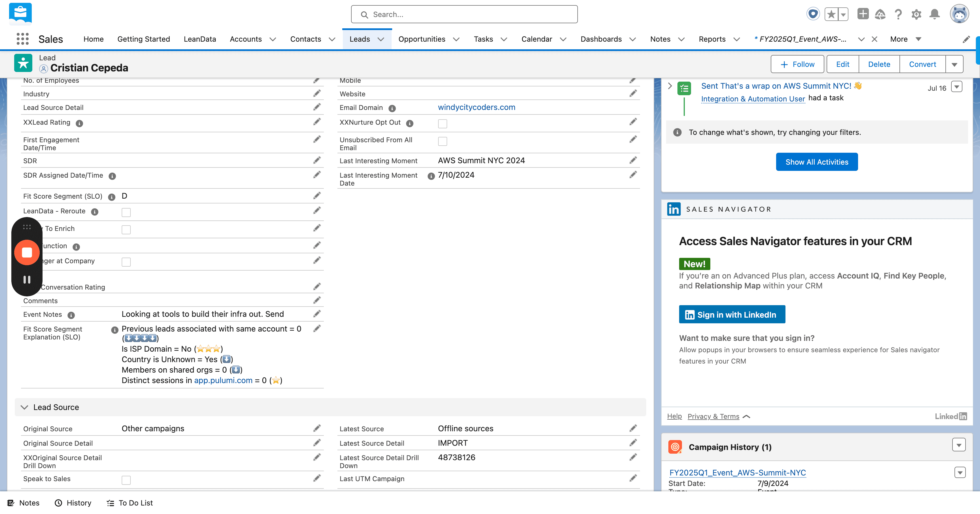Click the Follow button
This screenshot has height=514, width=980.
click(x=797, y=64)
